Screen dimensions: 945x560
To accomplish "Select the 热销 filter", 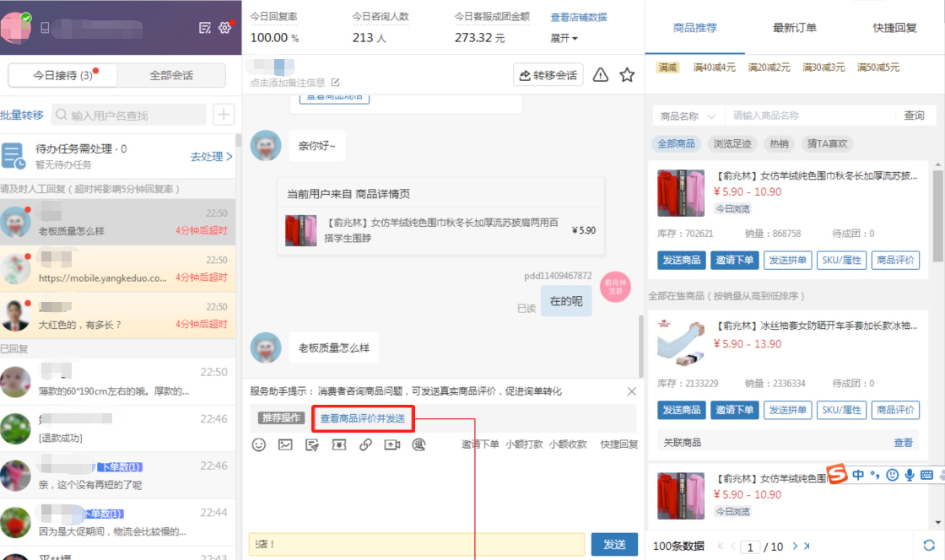I will pos(779,143).
